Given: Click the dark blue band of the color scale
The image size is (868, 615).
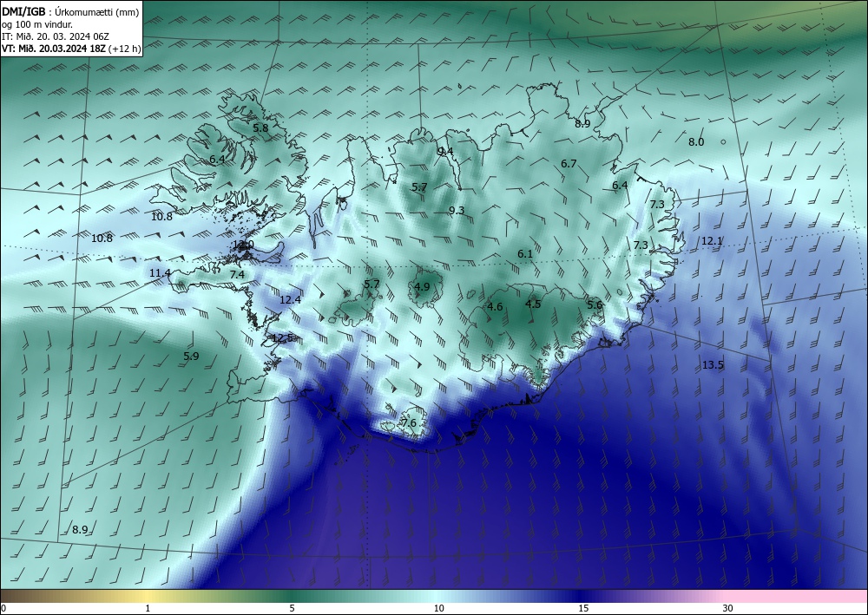Looking at the screenshot, I should [x=582, y=596].
